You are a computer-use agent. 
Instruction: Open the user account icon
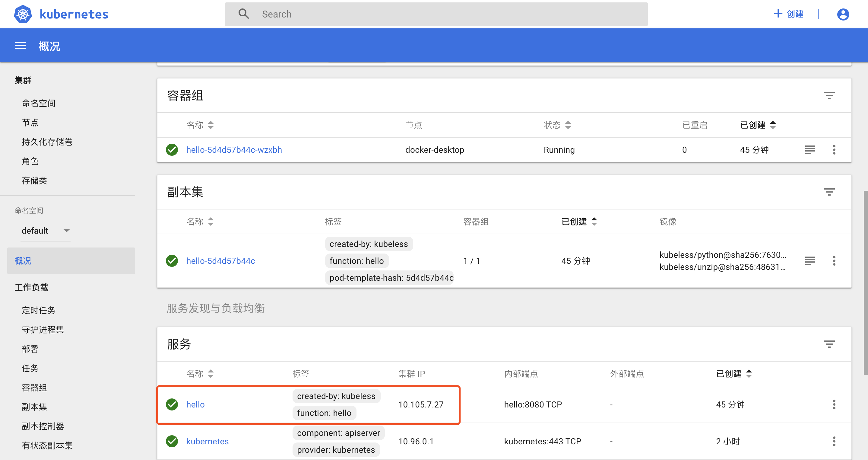point(843,14)
